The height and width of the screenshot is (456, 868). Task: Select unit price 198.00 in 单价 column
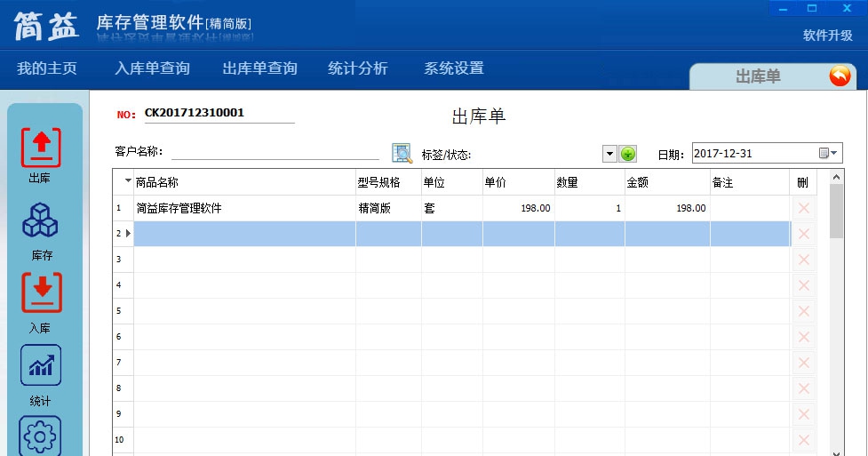tap(518, 208)
